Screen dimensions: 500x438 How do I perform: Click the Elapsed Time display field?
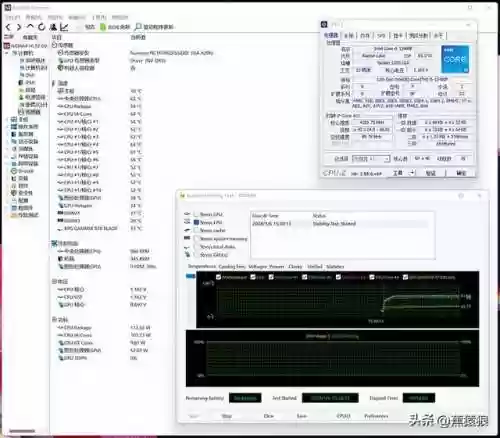(x=419, y=398)
